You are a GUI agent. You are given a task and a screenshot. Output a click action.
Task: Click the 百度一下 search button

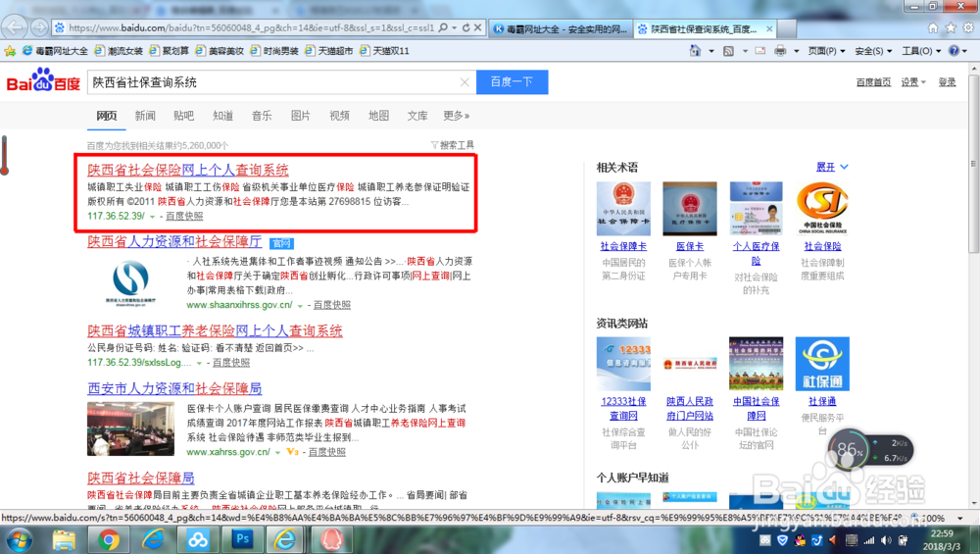point(512,82)
